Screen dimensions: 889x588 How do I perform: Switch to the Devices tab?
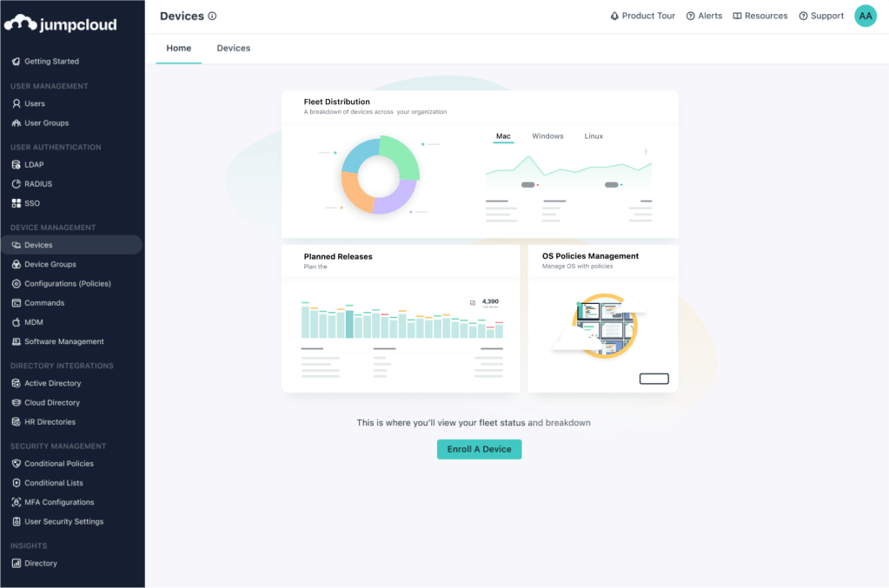coord(233,49)
